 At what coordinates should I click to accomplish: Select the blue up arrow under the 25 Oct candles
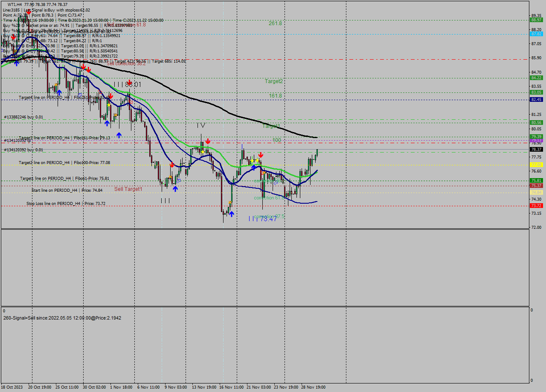pos(59,92)
